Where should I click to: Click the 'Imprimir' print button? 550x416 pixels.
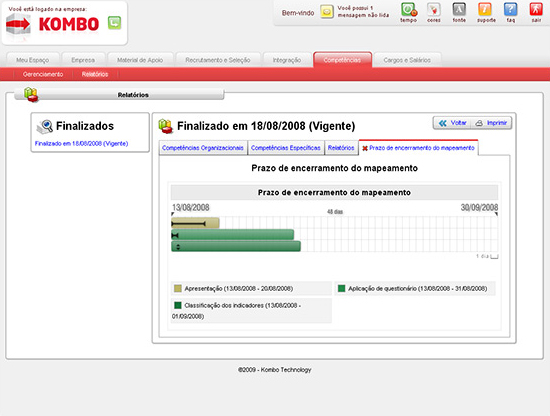(x=491, y=123)
